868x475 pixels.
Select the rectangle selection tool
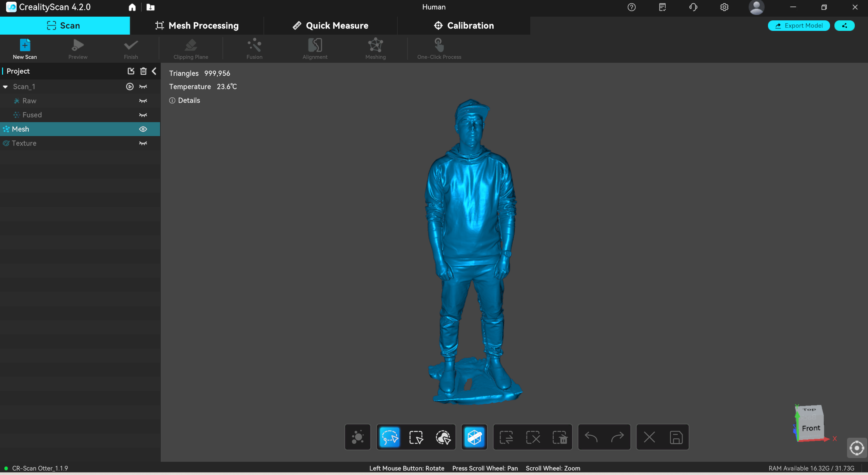coord(416,437)
